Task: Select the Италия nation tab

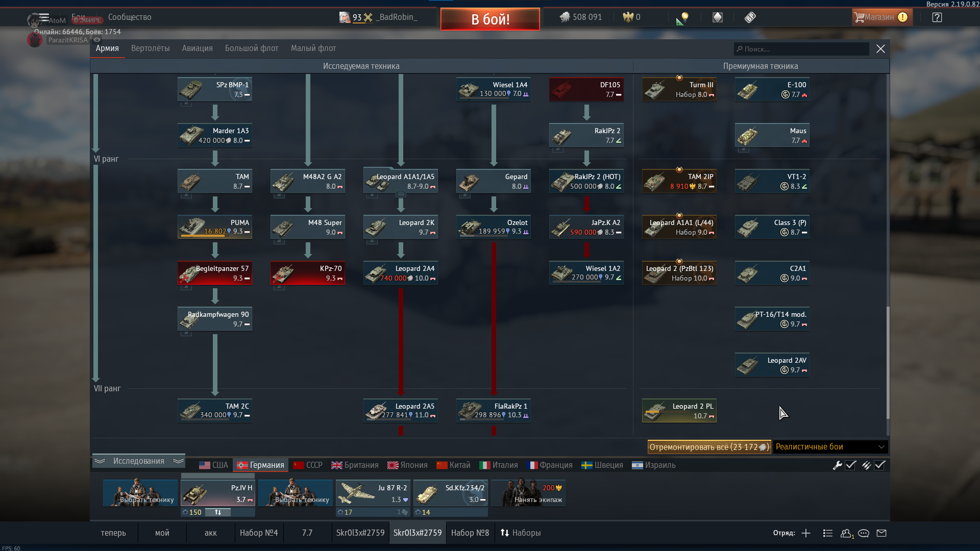Action: point(499,465)
